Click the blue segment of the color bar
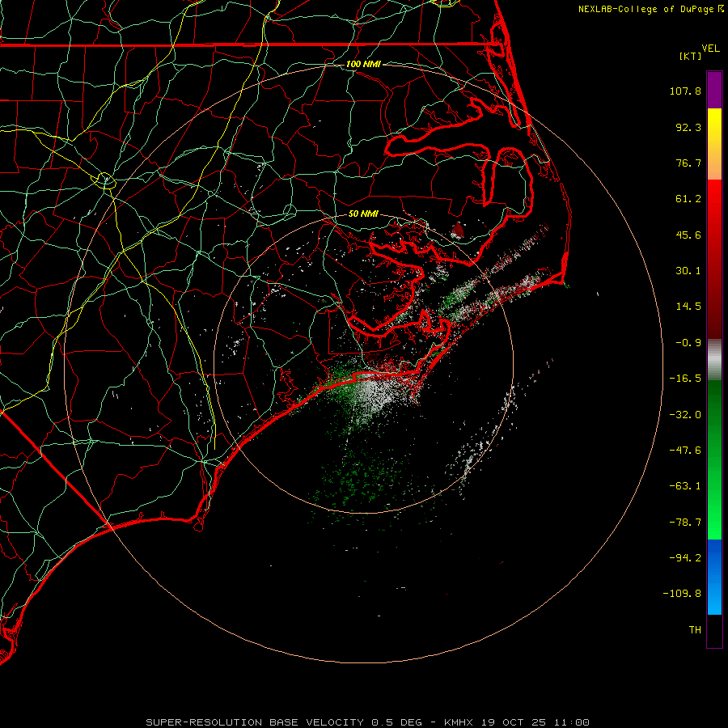728x728 pixels. point(714,577)
